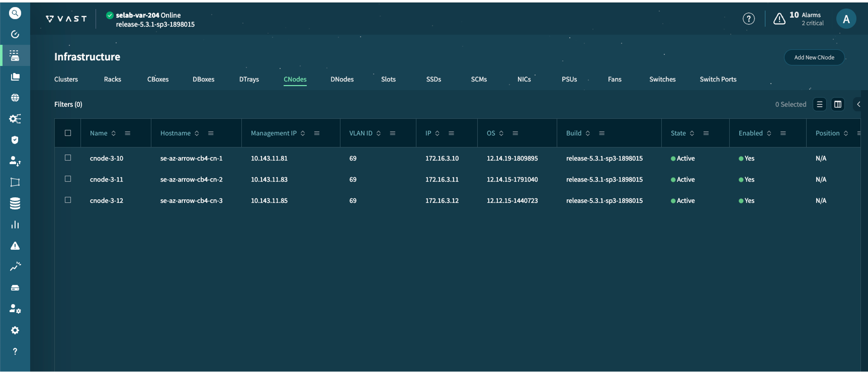Toggle the select-all header checkbox

(68, 133)
